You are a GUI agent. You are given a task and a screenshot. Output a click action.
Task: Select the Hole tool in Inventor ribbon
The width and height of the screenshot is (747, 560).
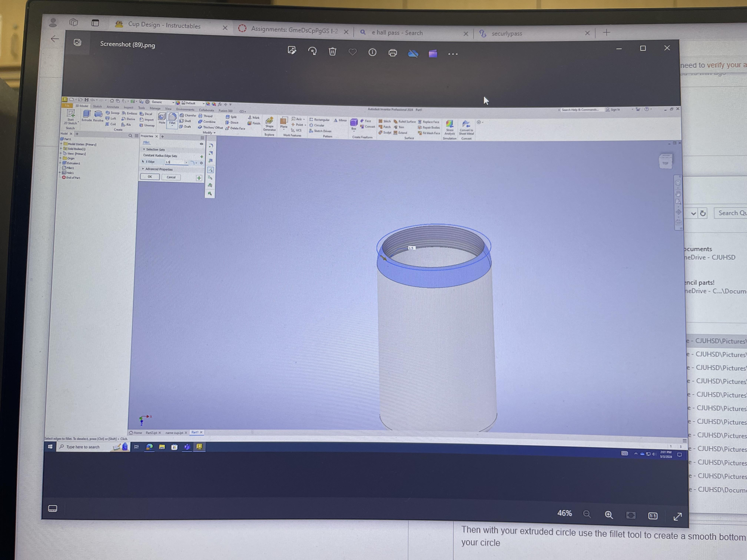coord(162,119)
